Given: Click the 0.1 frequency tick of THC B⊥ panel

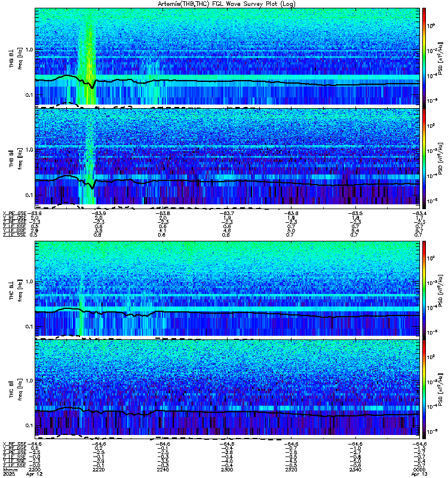Looking at the screenshot, I should (x=29, y=326).
